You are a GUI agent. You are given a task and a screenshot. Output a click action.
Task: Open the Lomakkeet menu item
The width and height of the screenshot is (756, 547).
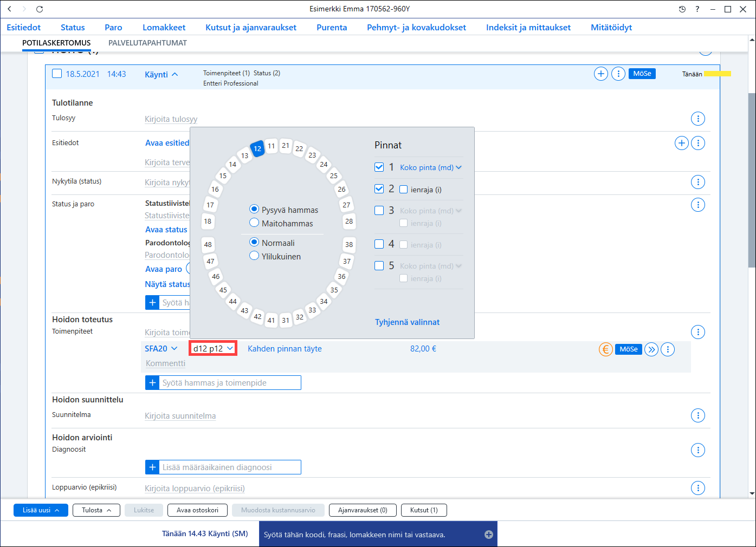[x=164, y=27]
